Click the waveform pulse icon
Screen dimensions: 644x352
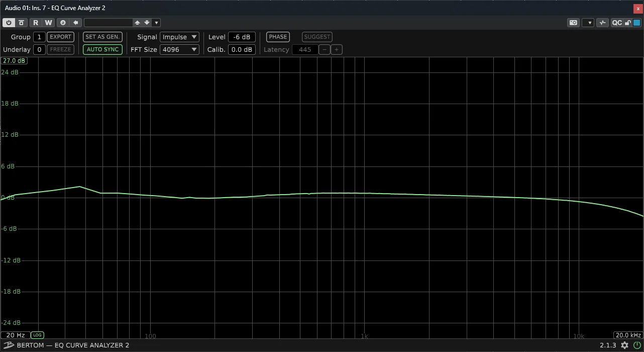603,23
